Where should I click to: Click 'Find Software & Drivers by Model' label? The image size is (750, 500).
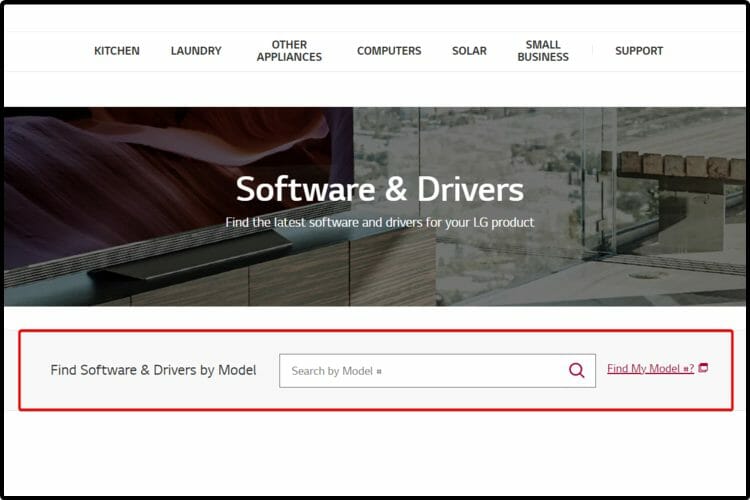(153, 370)
